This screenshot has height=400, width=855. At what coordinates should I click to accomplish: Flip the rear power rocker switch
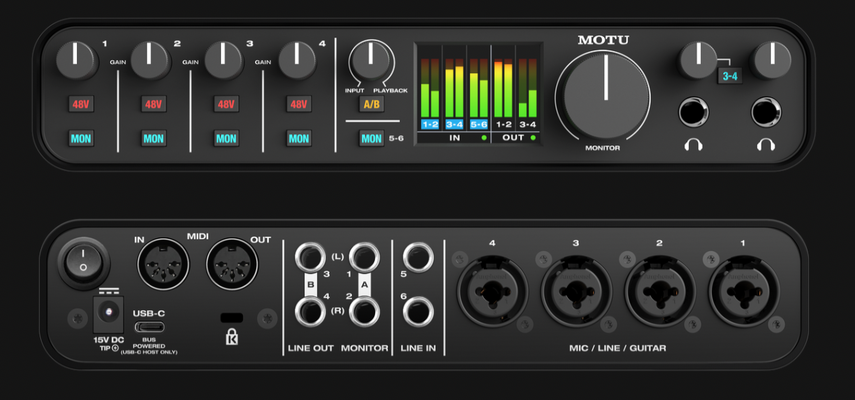[x=83, y=263]
